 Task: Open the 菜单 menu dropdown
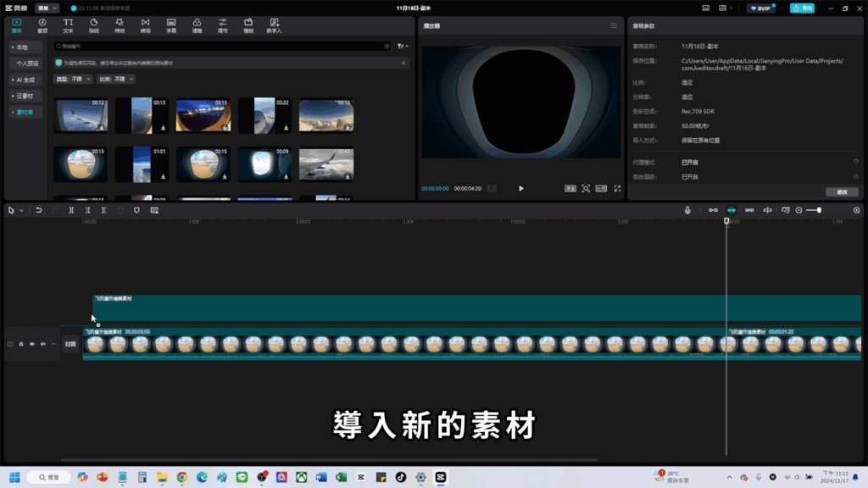(47, 8)
